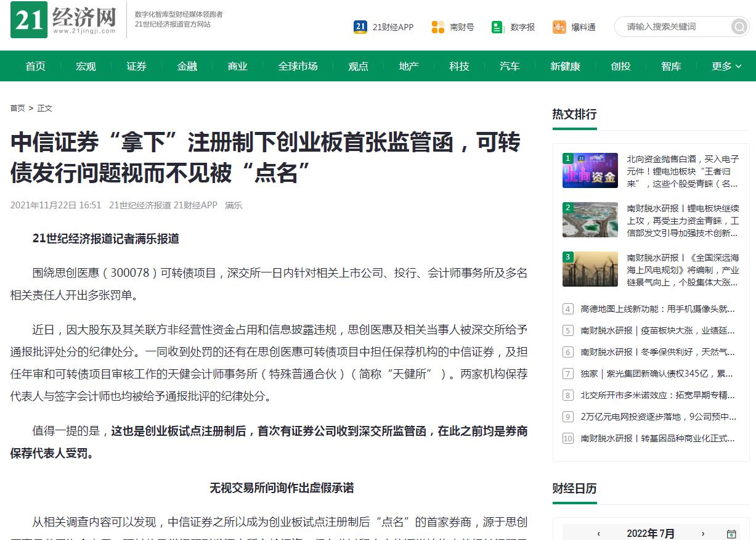Click the author name 满乐

click(234, 205)
